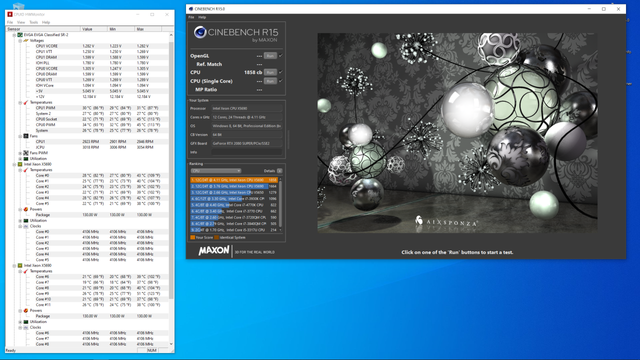
Task: Collapse the motherboard Temperatures node
Action: pos(20,102)
